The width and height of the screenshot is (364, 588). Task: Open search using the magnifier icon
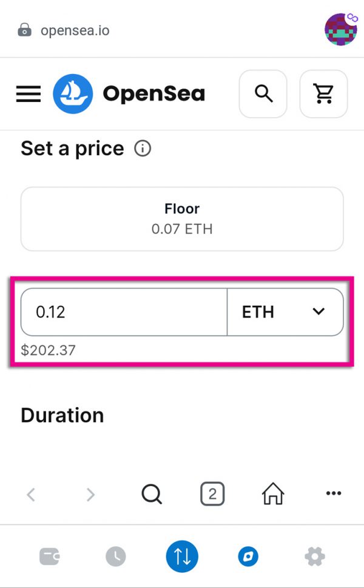(263, 93)
